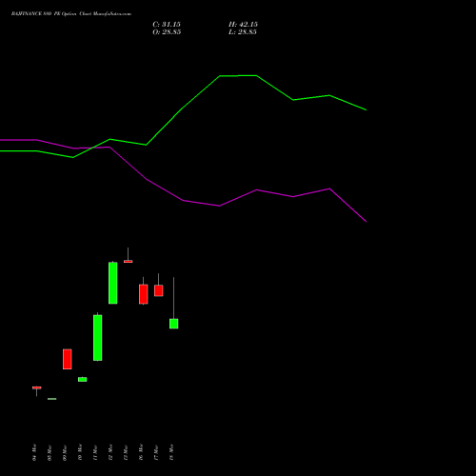This screenshot has height=476, width=476.
Task: Click the flat green candle for 05 Mar
Action: coord(52,399)
